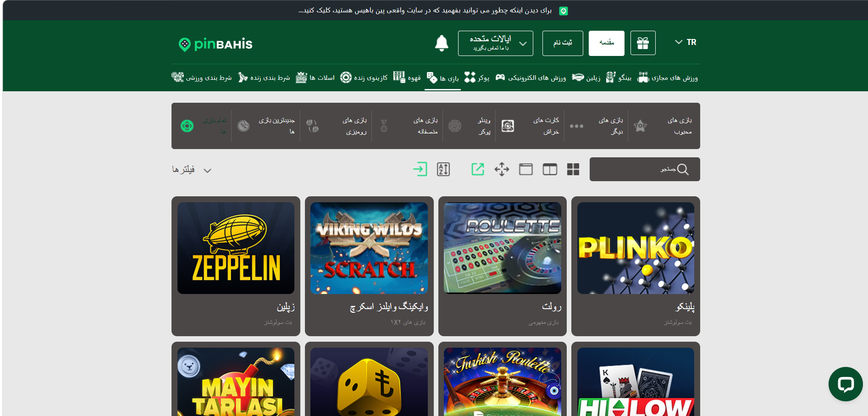The height and width of the screenshot is (416, 868).
Task: Open the اسلات ها slots tab
Action: 315,78
